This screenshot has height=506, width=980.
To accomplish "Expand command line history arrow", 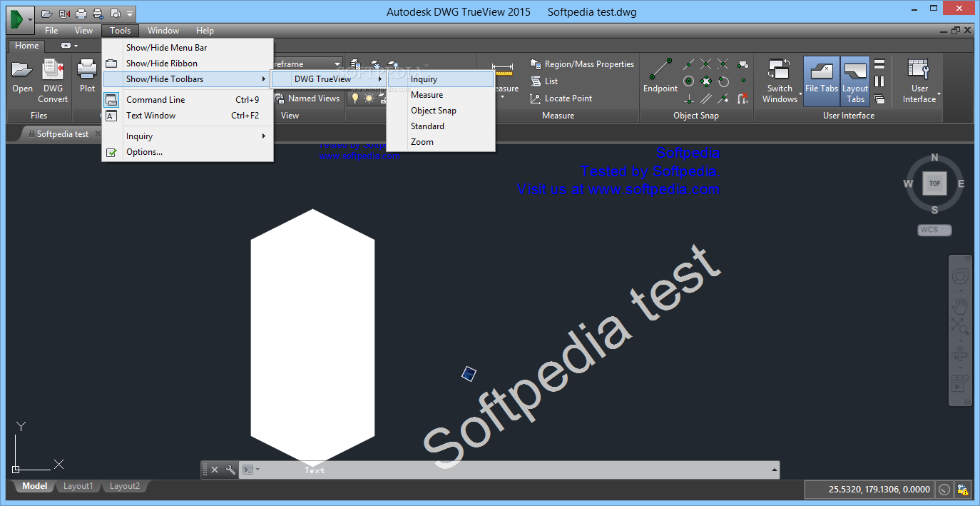I will coord(774,470).
